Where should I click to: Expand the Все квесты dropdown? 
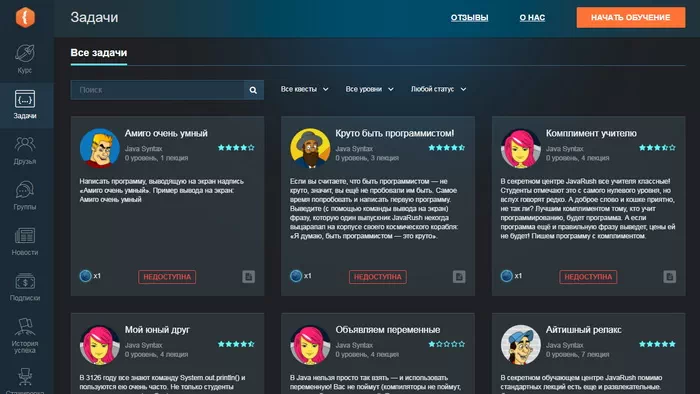pos(304,89)
